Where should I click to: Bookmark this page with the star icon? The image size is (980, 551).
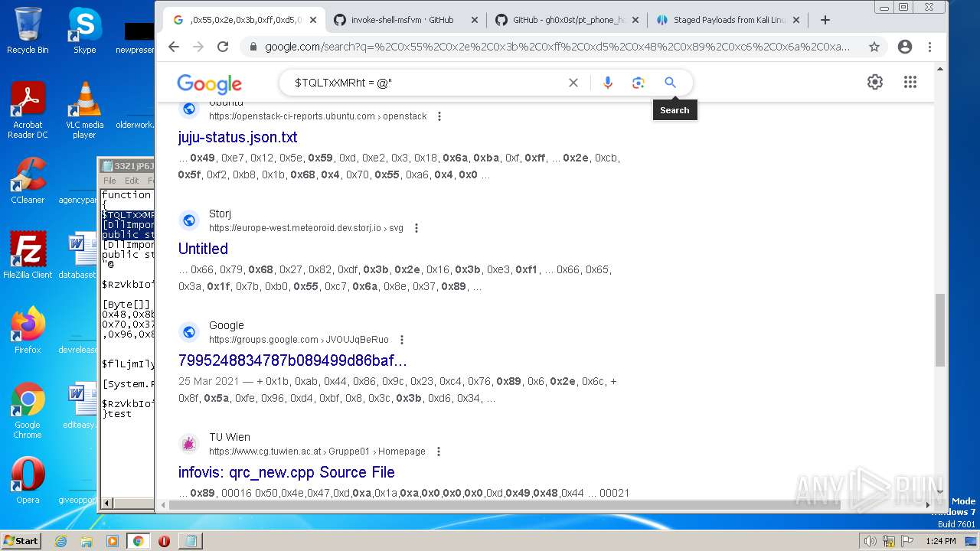pyautogui.click(x=874, y=47)
